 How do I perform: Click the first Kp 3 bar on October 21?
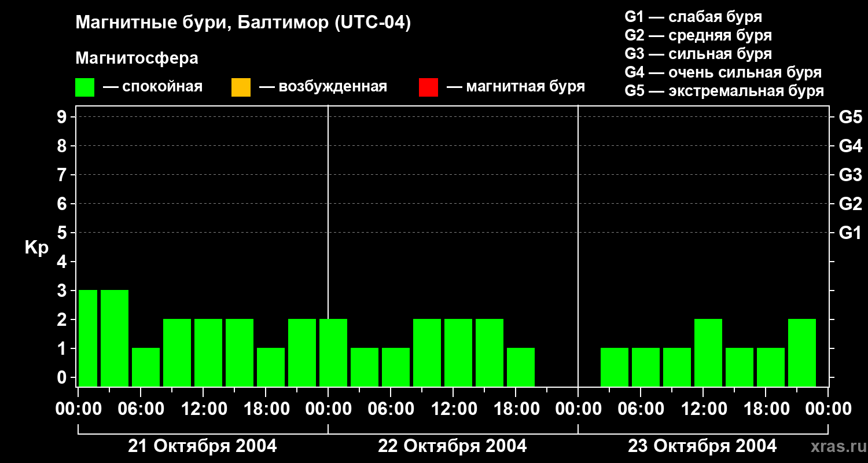(x=88, y=338)
